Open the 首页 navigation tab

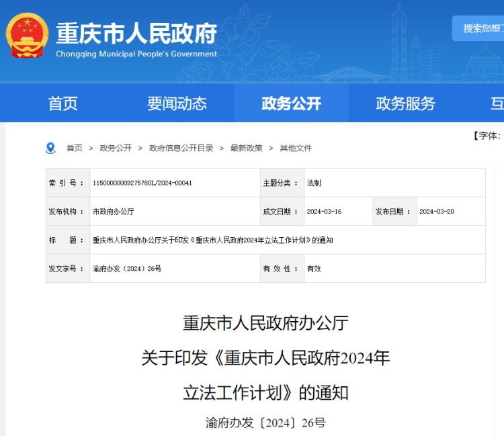(63, 103)
